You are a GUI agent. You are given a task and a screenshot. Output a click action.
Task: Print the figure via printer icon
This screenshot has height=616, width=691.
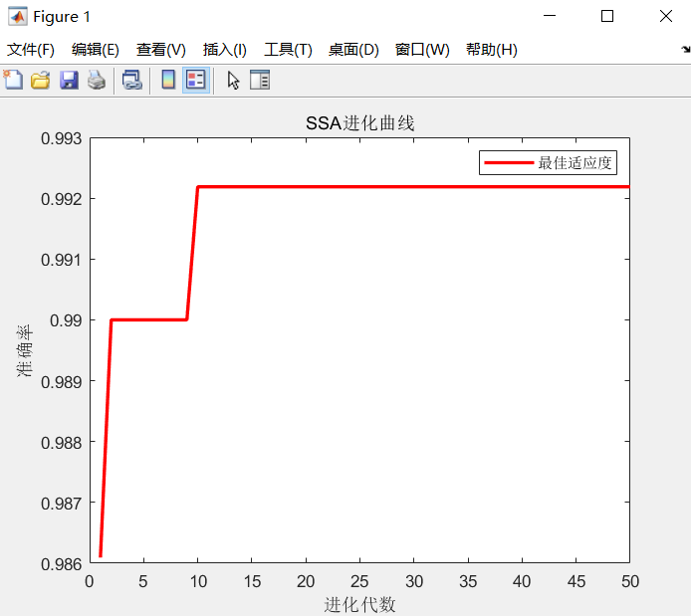click(97, 81)
